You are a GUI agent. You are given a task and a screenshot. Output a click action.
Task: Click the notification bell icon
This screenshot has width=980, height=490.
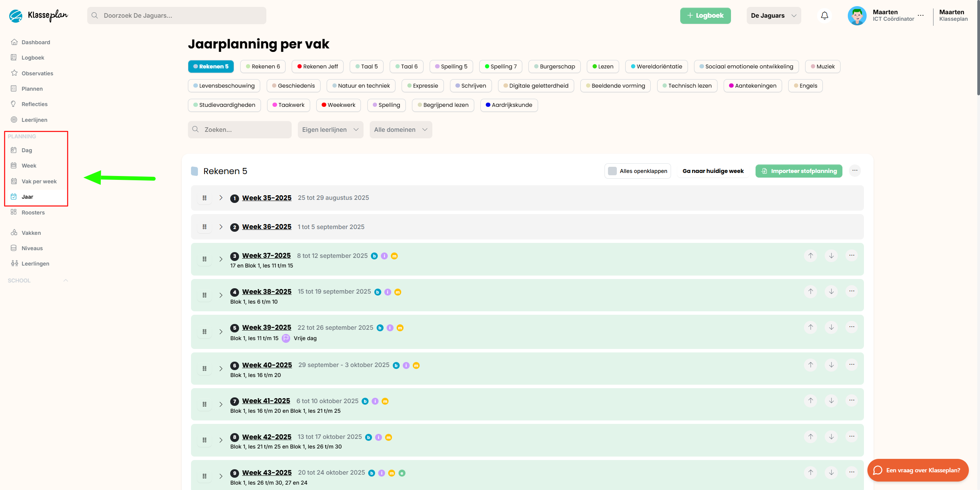(824, 15)
